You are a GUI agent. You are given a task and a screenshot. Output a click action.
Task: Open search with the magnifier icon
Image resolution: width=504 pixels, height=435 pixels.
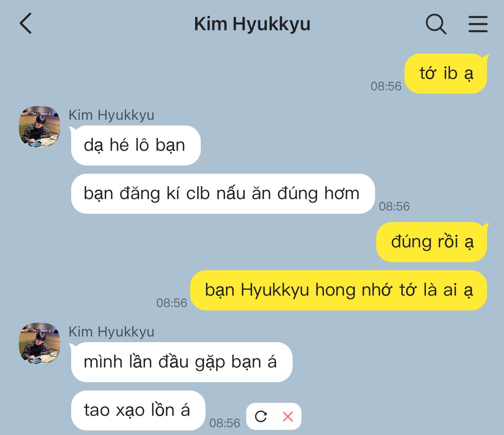[436, 24]
